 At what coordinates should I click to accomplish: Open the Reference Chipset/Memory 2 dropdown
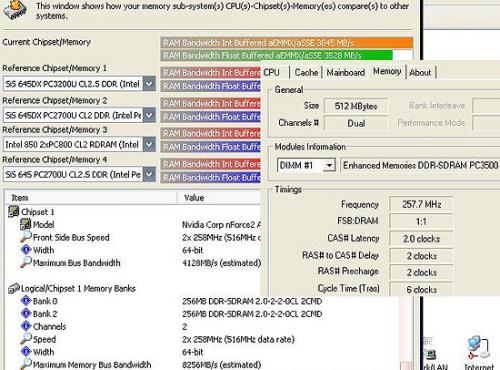pyautogui.click(x=149, y=115)
